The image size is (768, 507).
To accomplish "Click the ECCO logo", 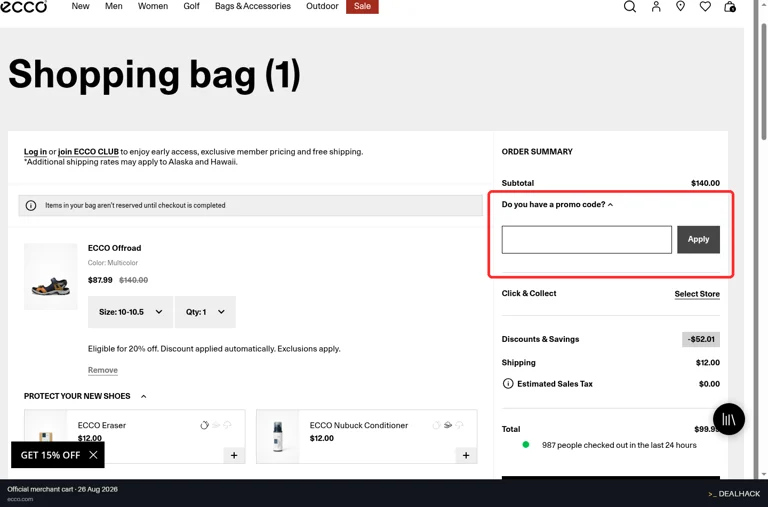I will 24,6.
